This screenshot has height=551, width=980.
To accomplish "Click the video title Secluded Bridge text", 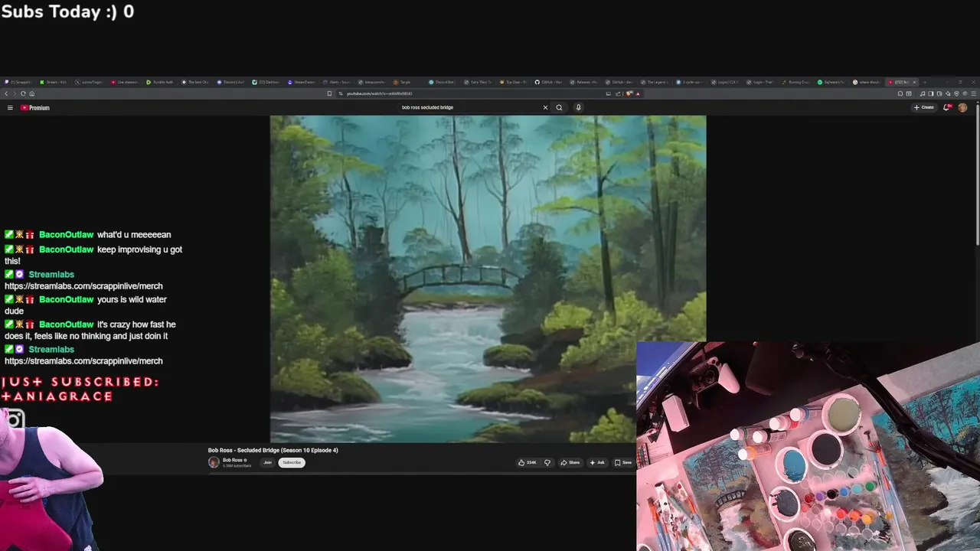I will pos(273,450).
